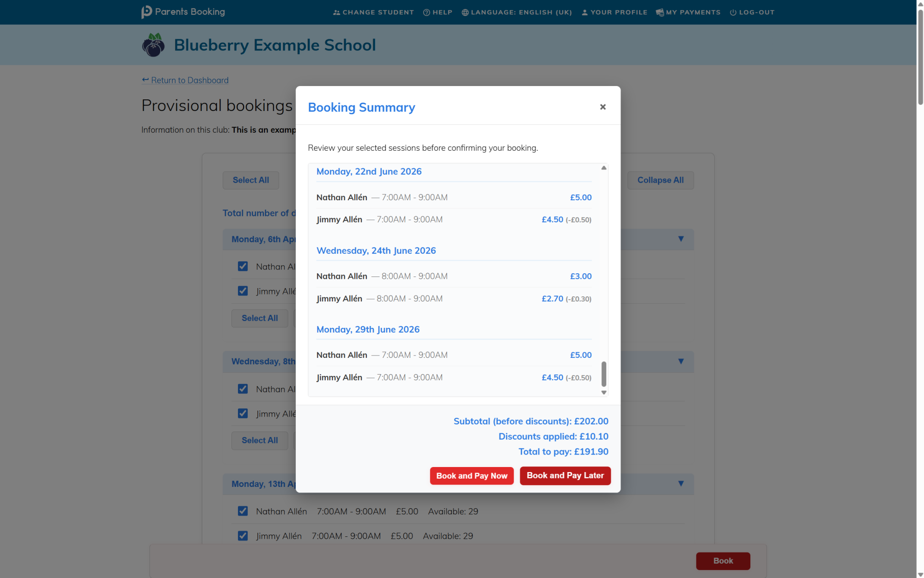924x578 pixels.
Task: Collapse the Monday 6th April section arrow
Action: pos(681,239)
